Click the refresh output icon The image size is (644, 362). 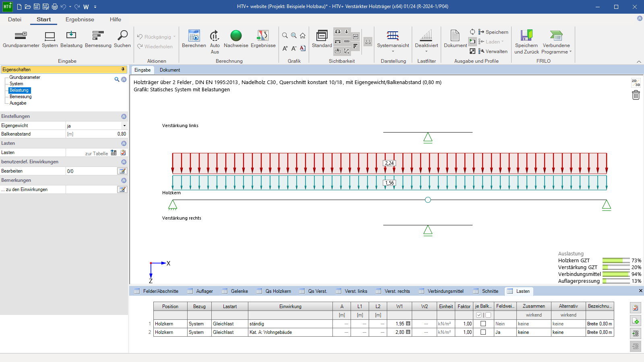click(x=473, y=32)
